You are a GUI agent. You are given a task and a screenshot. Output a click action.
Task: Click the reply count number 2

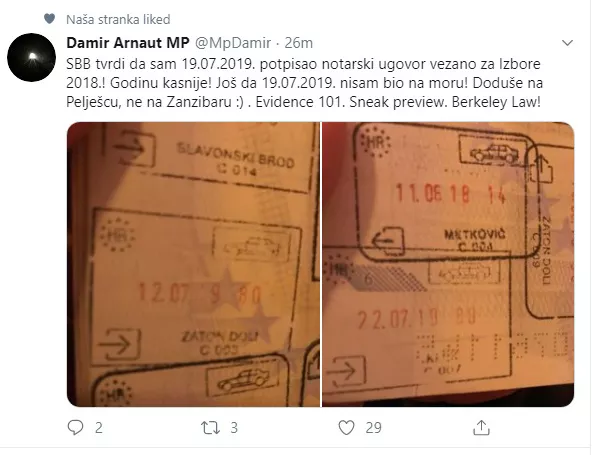[x=99, y=428]
